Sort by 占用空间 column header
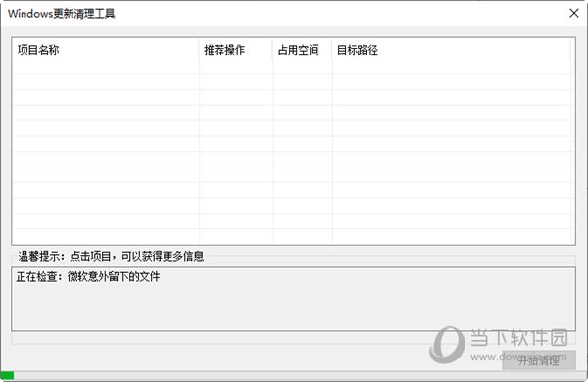The image size is (588, 382). [x=302, y=50]
